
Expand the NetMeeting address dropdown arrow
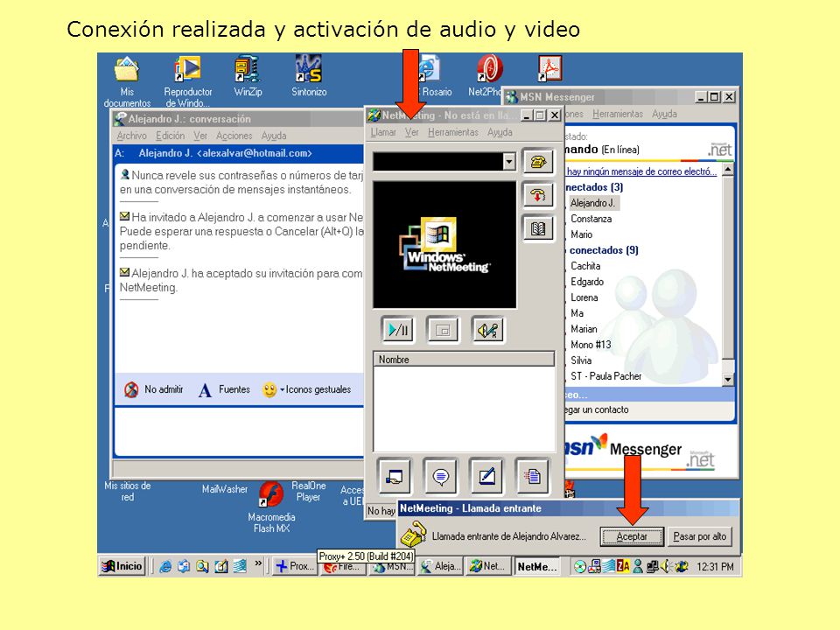pos(509,161)
